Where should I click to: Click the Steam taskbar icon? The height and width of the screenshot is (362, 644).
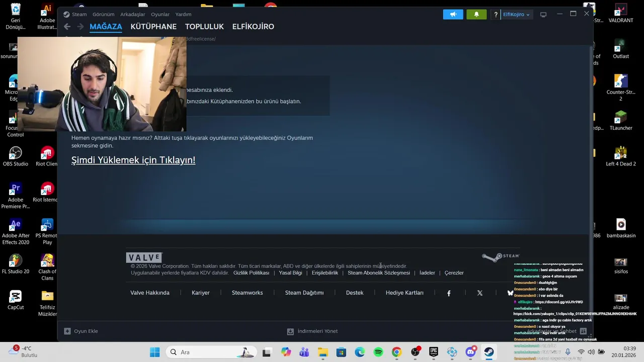coord(489,352)
